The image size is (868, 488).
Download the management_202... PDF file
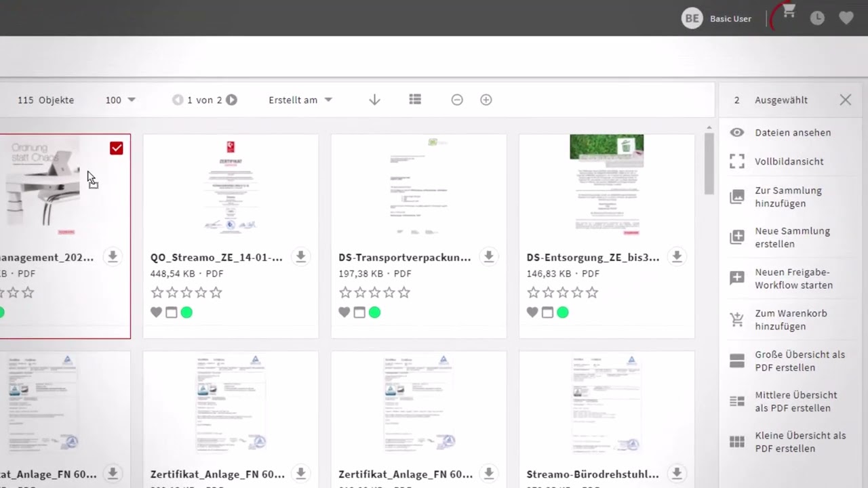point(113,257)
